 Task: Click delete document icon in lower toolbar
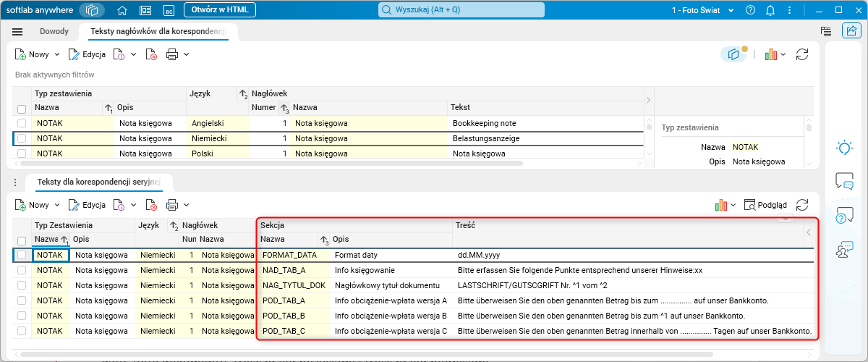pyautogui.click(x=151, y=205)
